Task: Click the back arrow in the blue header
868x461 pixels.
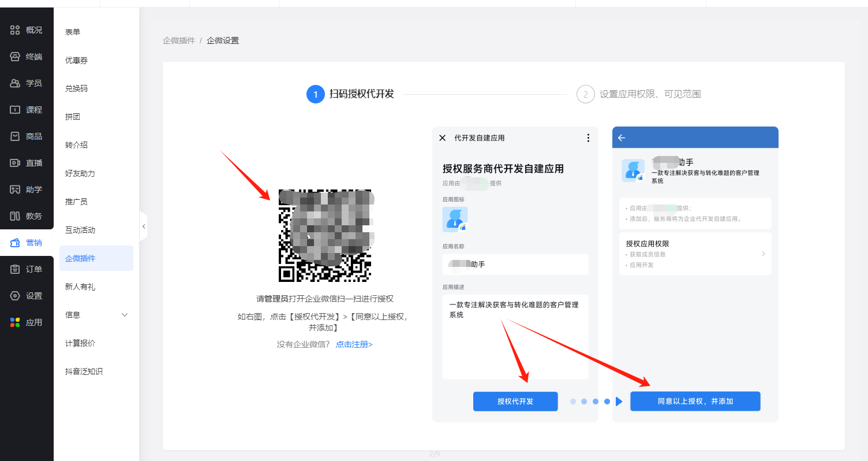Action: [x=622, y=138]
